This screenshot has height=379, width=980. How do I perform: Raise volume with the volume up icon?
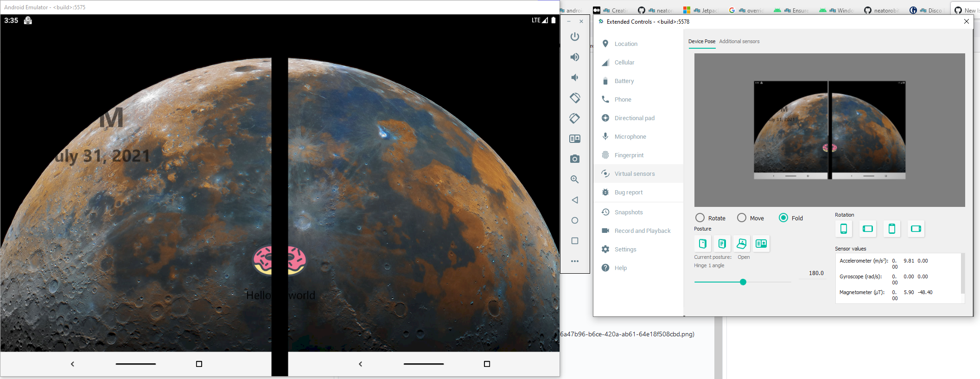click(575, 57)
